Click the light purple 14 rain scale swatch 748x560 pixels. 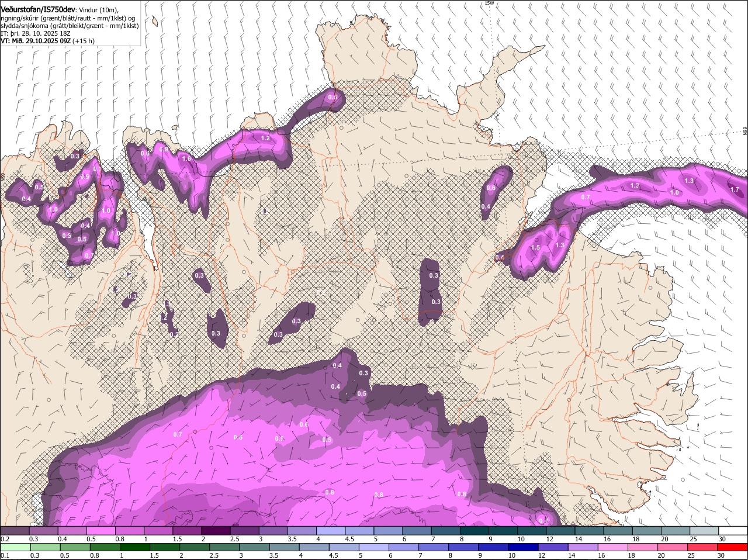click(583, 547)
